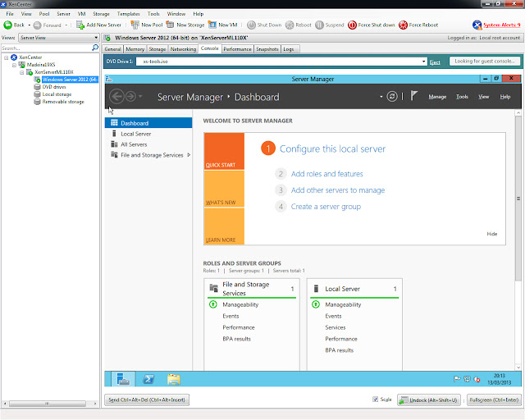The width and height of the screenshot is (525, 420).
Task: Open the Forward button history dropdown arrow
Action: click(66, 25)
